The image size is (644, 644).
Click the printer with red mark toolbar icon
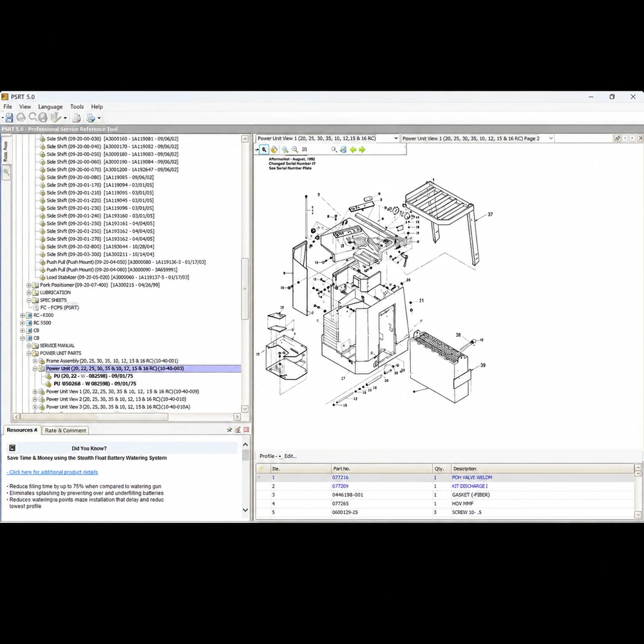(77, 118)
